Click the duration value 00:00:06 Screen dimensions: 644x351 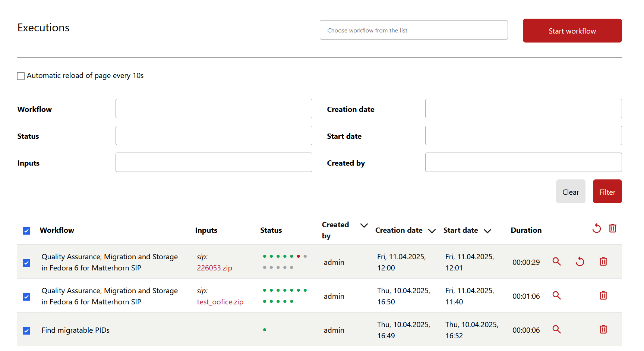(526, 330)
